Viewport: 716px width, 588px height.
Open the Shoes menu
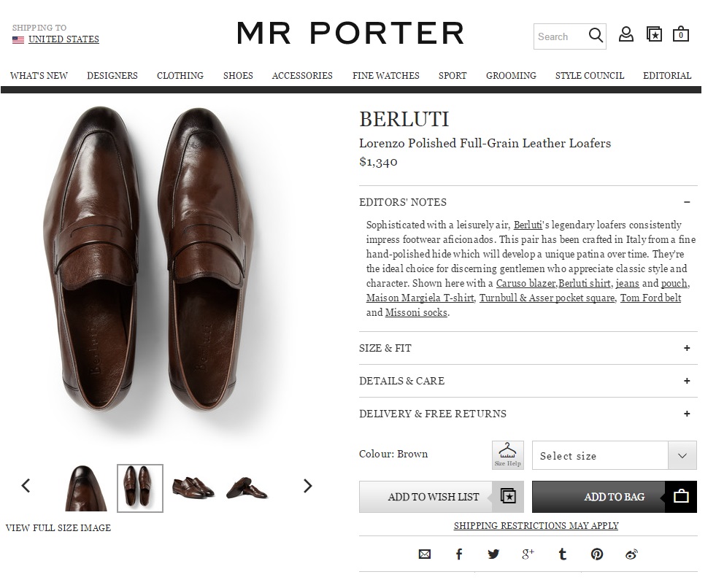tap(238, 75)
